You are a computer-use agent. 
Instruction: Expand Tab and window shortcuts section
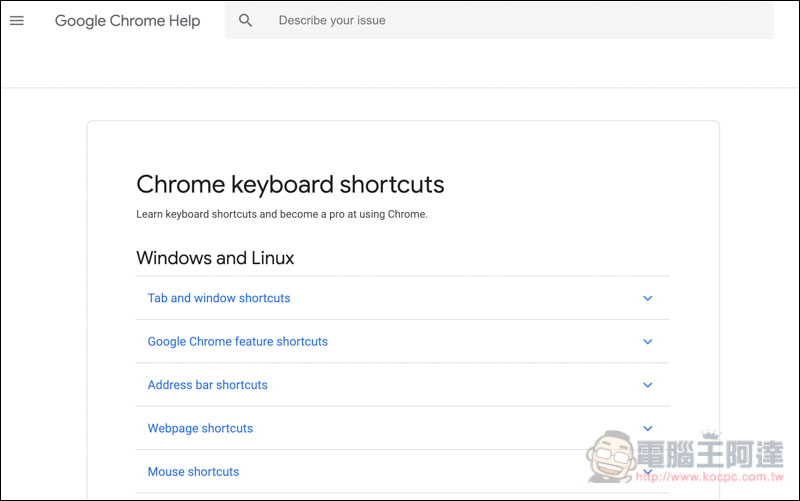pos(403,298)
